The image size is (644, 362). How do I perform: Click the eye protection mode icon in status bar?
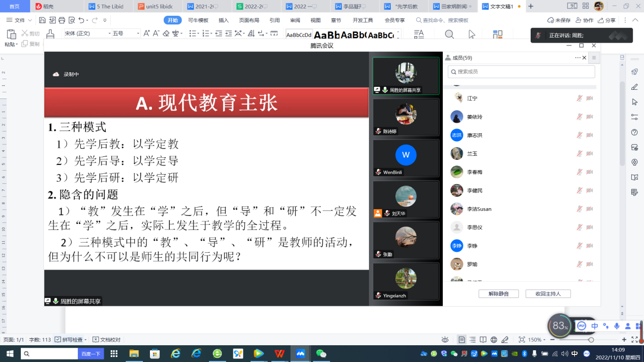445,340
